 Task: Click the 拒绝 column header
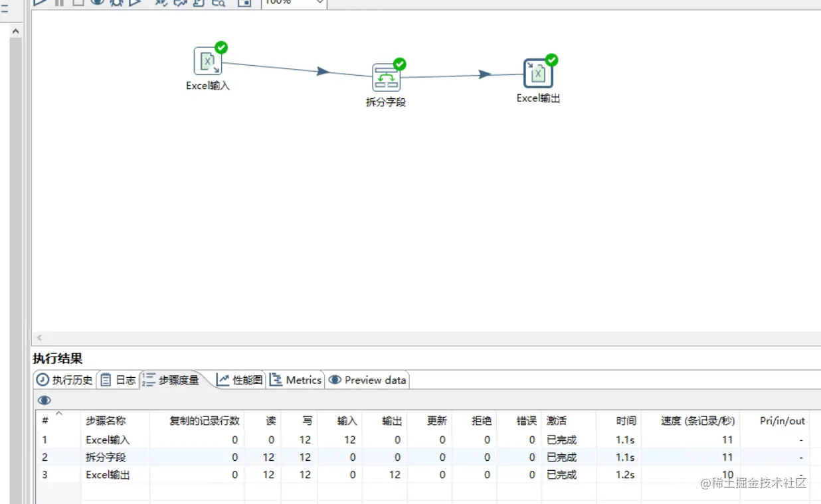point(474,420)
